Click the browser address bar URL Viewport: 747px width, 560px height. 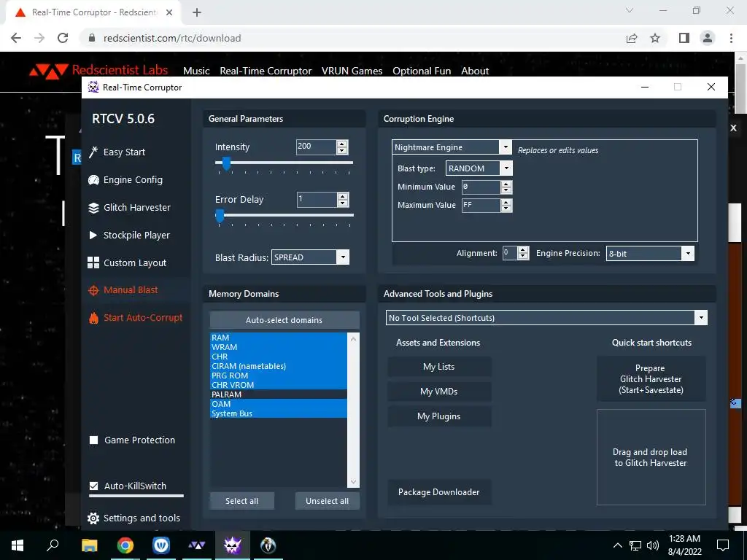(x=172, y=38)
